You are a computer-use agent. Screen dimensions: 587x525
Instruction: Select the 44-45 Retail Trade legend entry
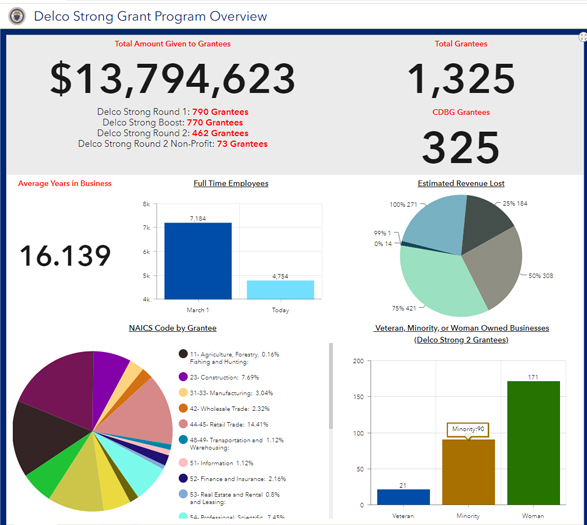(x=223, y=424)
